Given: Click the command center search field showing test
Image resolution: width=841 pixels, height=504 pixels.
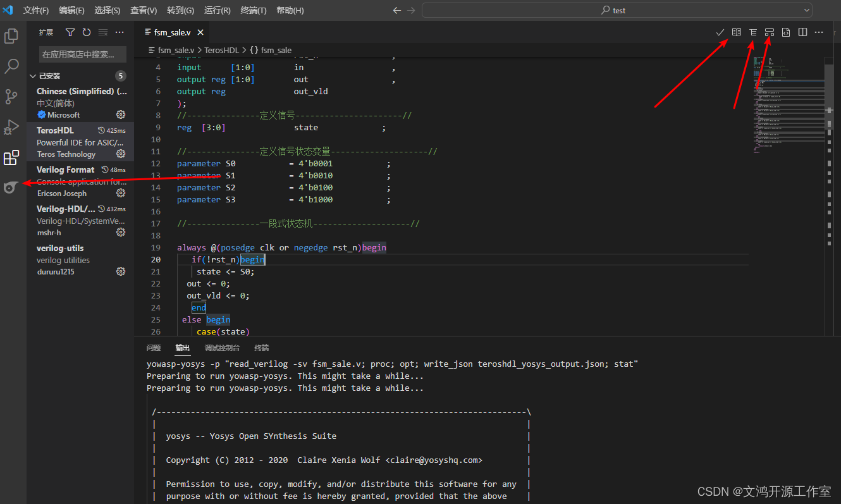Looking at the screenshot, I should tap(617, 10).
